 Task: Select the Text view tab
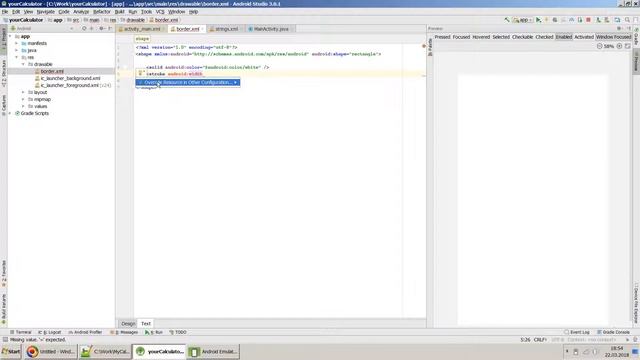point(146,323)
